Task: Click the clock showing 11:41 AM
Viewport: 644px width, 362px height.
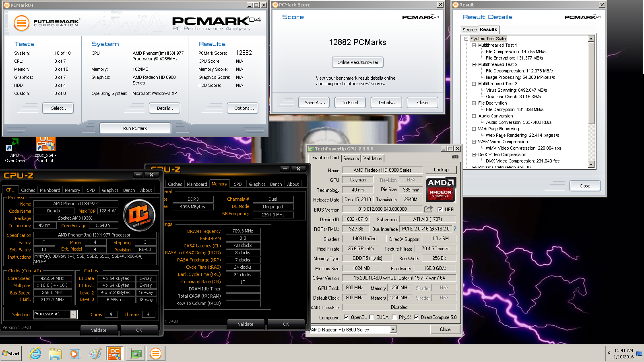Action: [623, 350]
